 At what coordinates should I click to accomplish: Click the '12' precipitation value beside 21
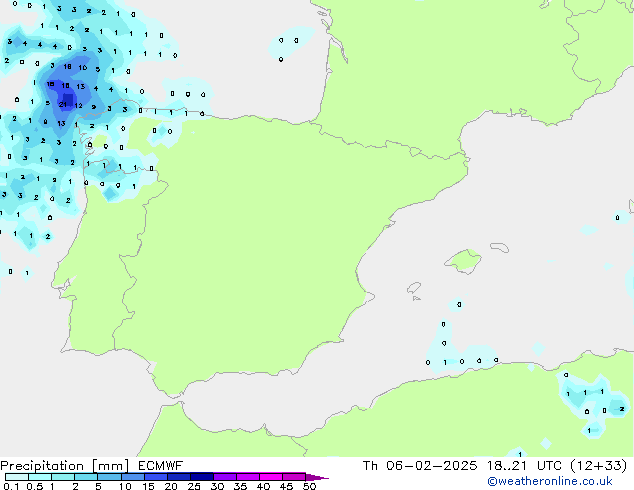tap(78, 106)
